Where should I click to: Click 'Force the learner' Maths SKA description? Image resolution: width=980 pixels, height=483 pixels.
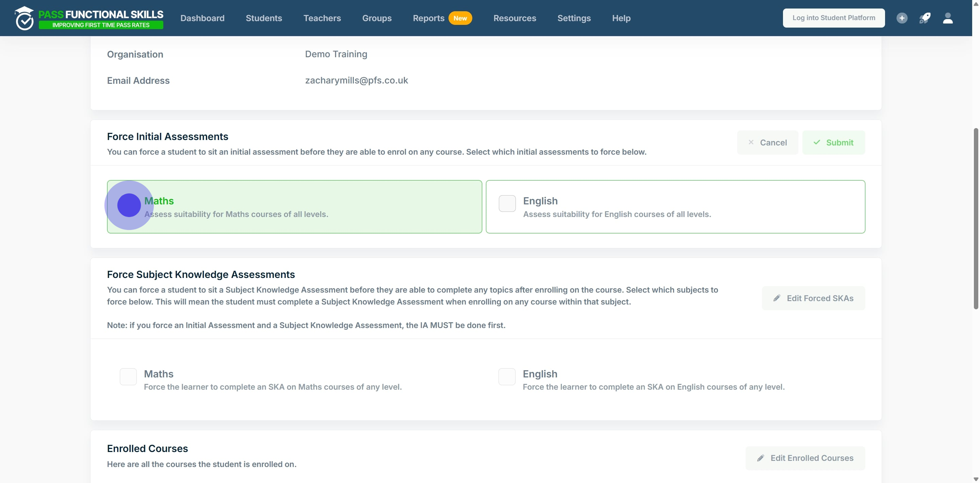coord(273,387)
